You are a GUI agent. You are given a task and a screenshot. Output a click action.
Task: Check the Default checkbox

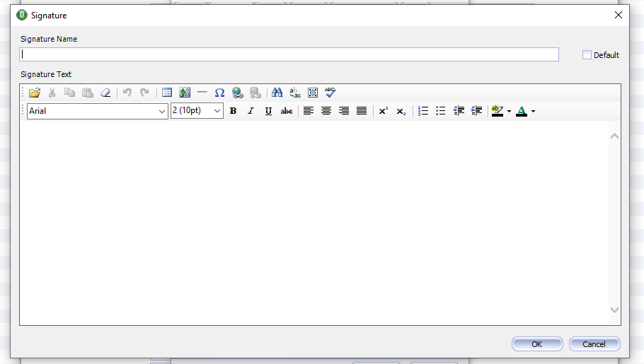click(587, 55)
